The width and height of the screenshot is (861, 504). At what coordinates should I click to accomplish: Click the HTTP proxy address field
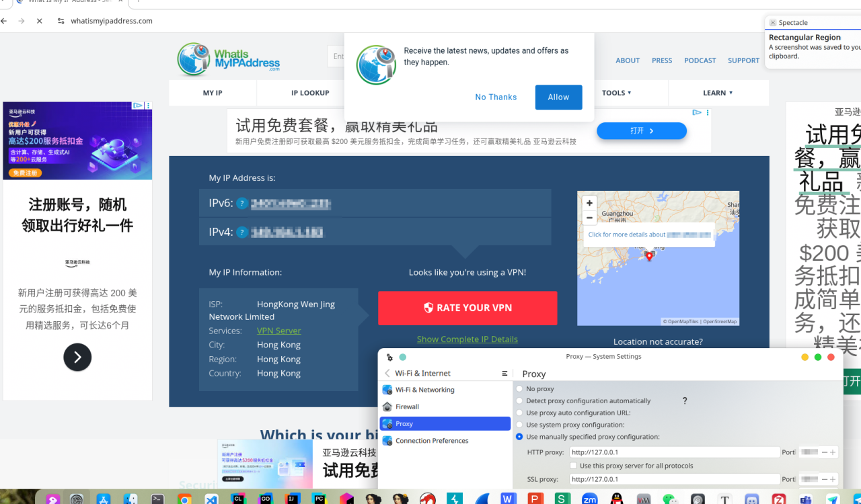pos(675,452)
